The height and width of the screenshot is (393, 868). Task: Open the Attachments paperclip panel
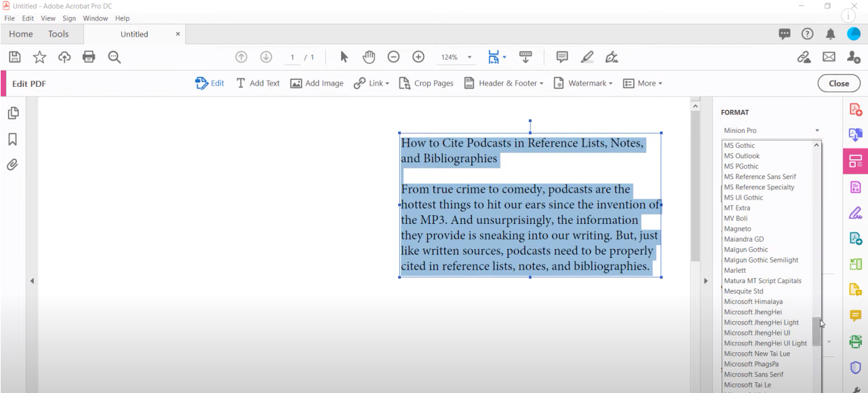click(x=12, y=164)
